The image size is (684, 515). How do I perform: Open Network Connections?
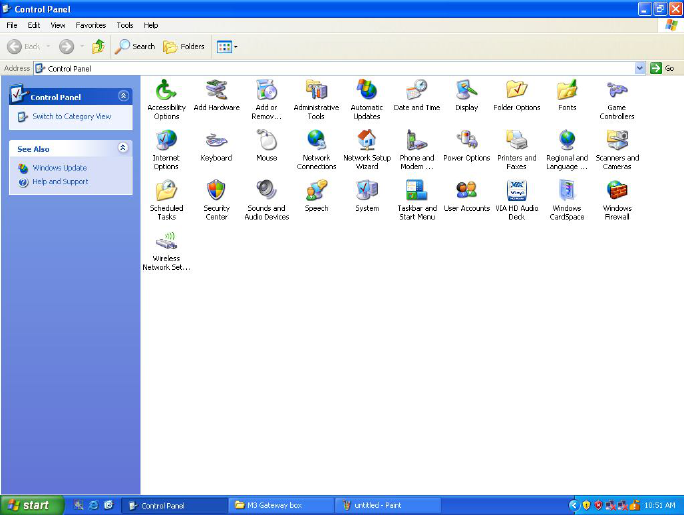[316, 150]
